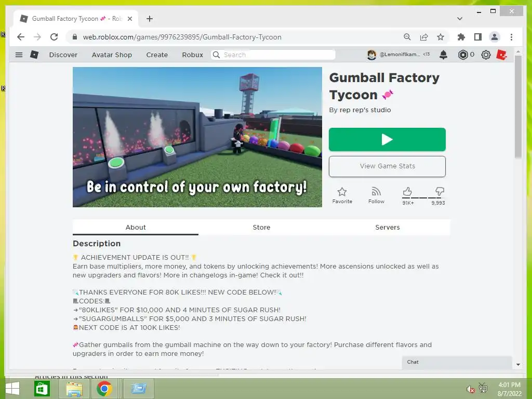Share this page via share icon
Screen dimensions: 532x399
[424, 37]
